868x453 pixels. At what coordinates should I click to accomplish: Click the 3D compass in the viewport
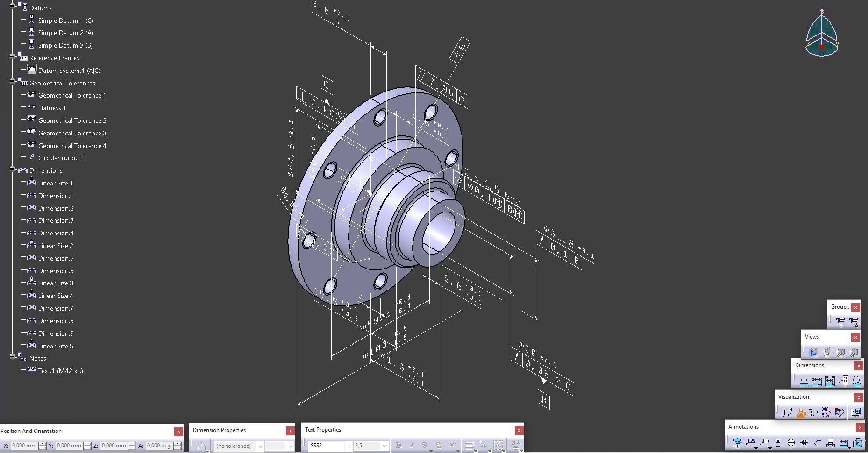point(822,35)
